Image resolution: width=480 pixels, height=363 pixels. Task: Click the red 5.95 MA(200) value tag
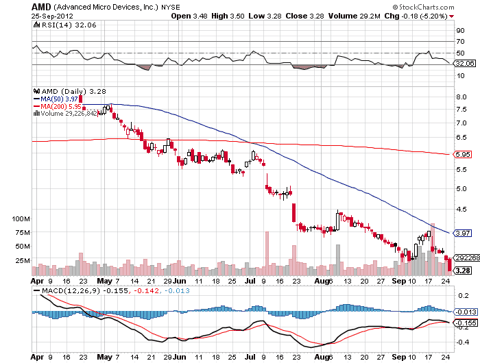[463, 154]
